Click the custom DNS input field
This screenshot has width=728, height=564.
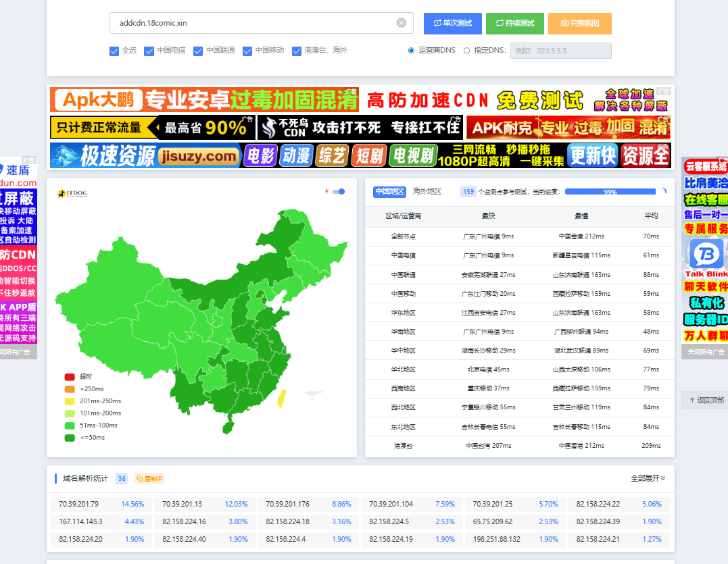[x=560, y=51]
